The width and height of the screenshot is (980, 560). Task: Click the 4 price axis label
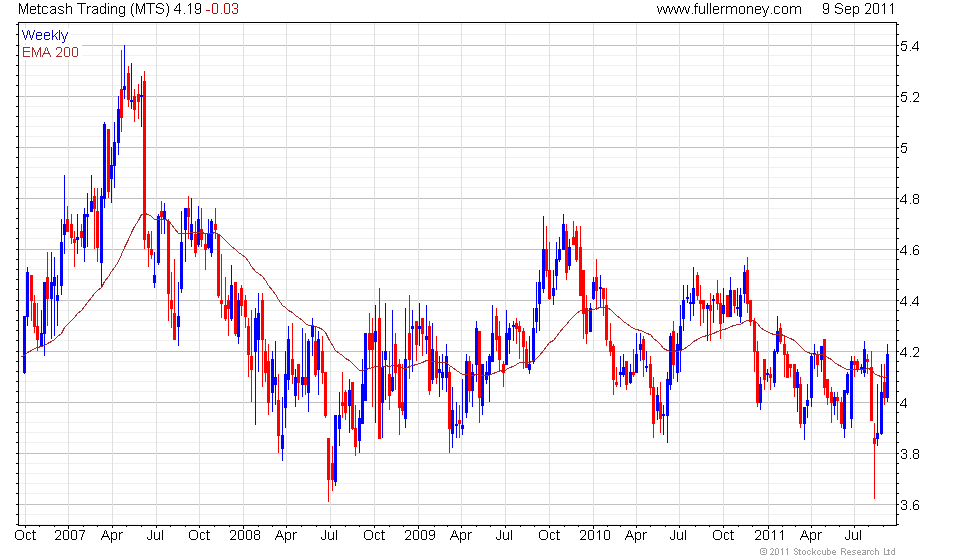[x=904, y=403]
